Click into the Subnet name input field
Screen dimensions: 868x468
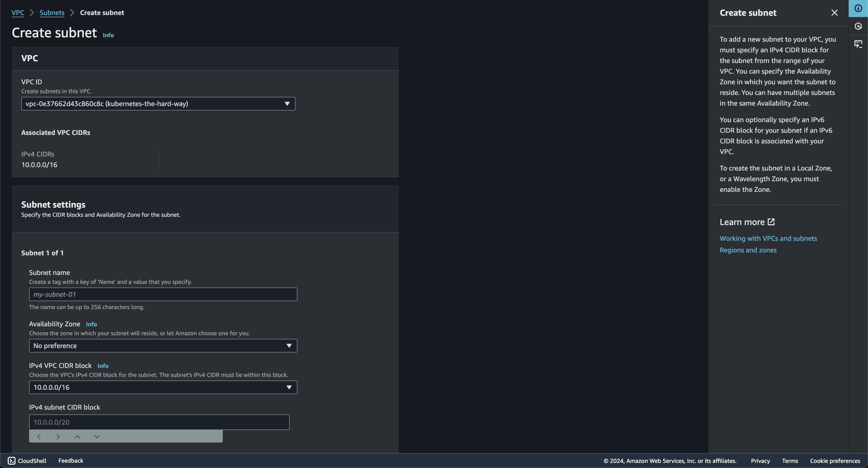pos(163,295)
